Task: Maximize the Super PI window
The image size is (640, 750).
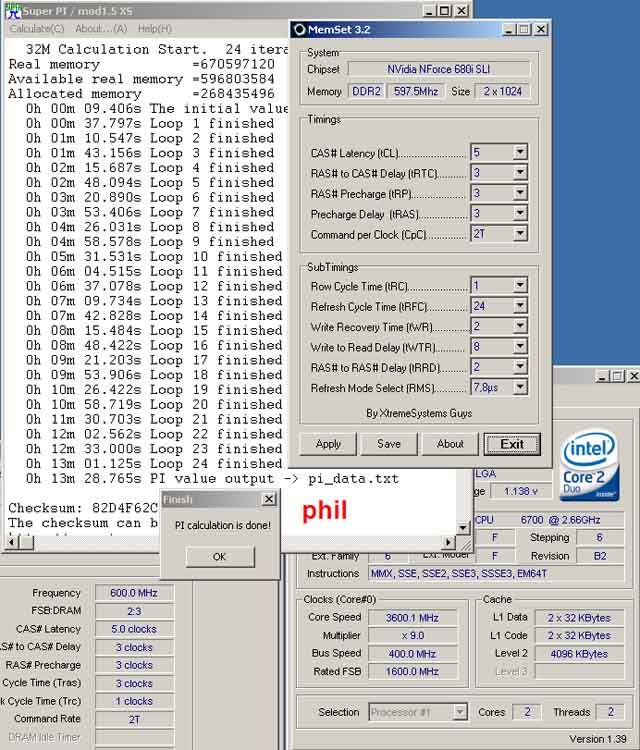Action: (444, 11)
